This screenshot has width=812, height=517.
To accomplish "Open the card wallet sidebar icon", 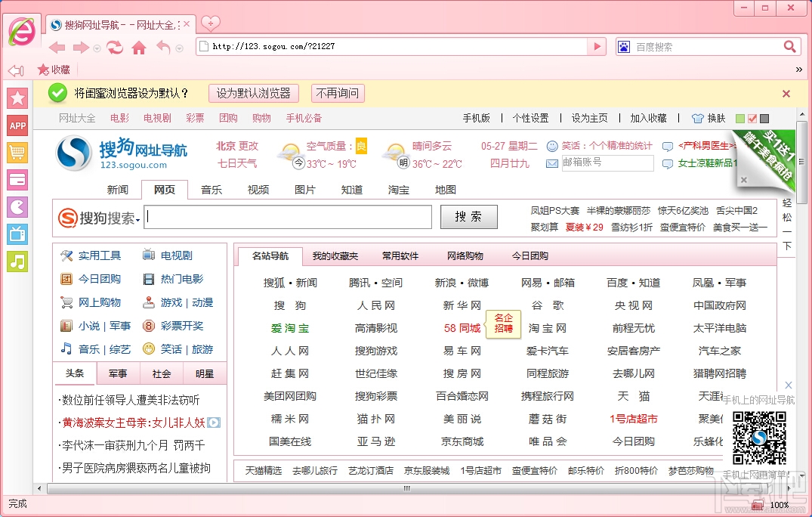I will pyautogui.click(x=17, y=180).
